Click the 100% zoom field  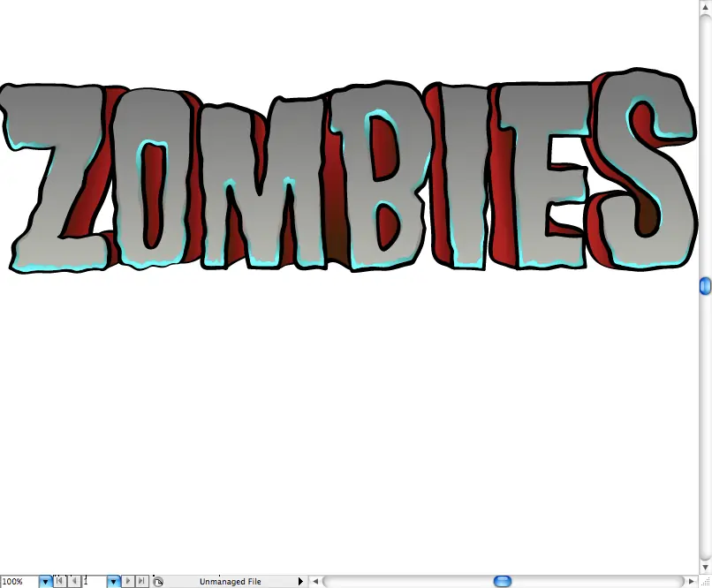19,581
